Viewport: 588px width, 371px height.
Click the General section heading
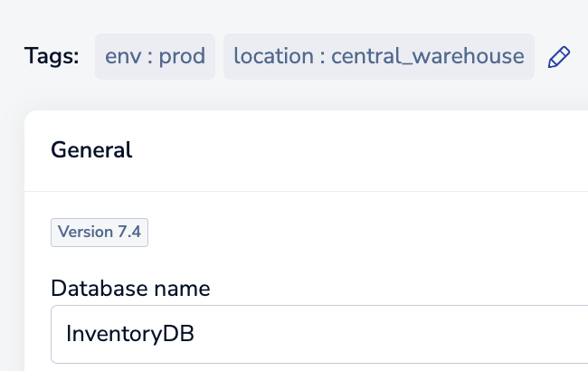click(x=91, y=150)
